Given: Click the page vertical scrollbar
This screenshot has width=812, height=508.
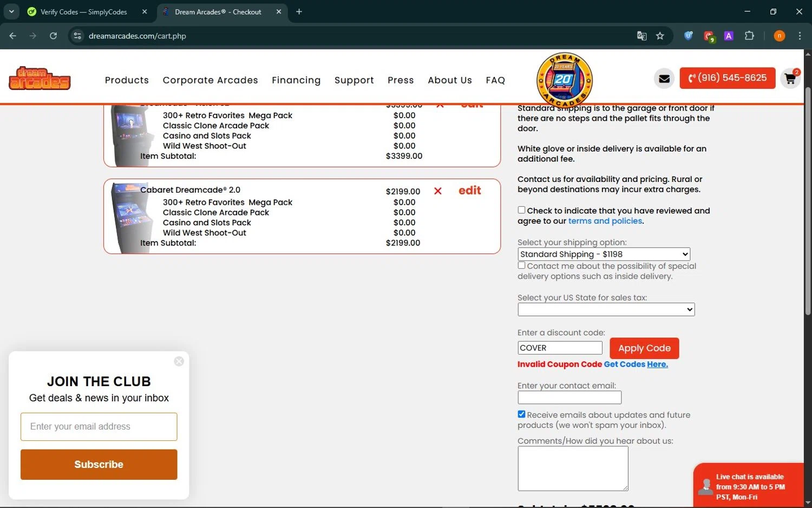Looking at the screenshot, I should [808, 200].
